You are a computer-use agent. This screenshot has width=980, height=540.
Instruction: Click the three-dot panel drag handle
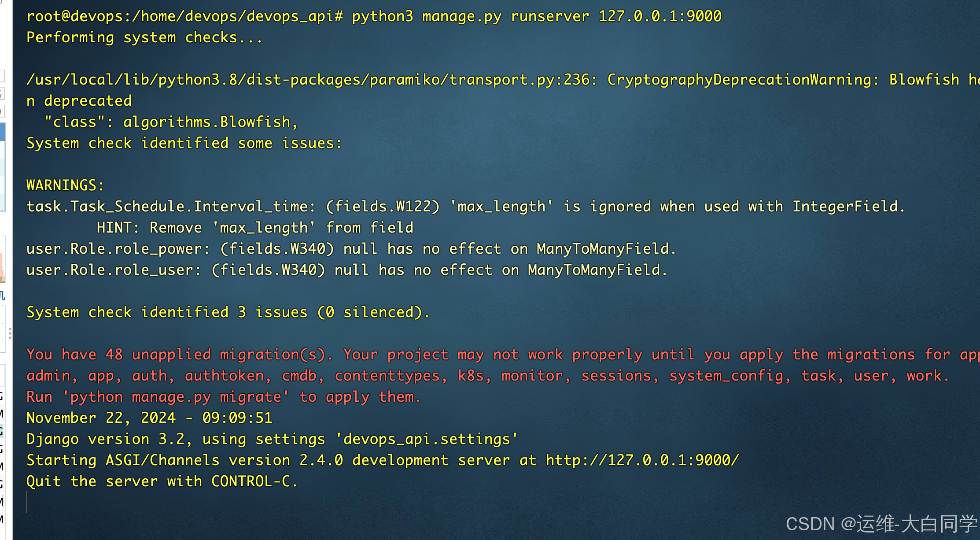pyautogui.click(x=10, y=333)
